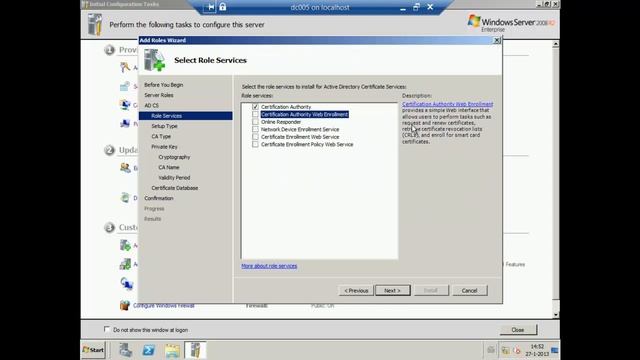Jump to Setup Type step
Viewport: 640px width, 360px height.
[164, 126]
